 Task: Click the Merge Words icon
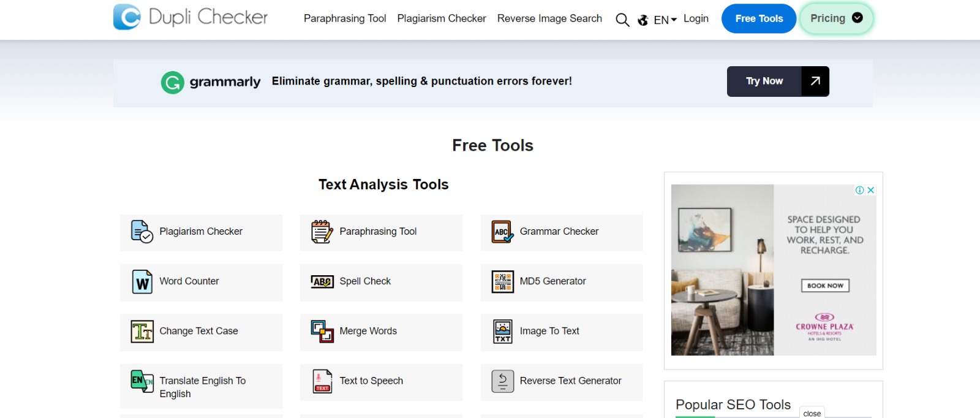click(322, 332)
